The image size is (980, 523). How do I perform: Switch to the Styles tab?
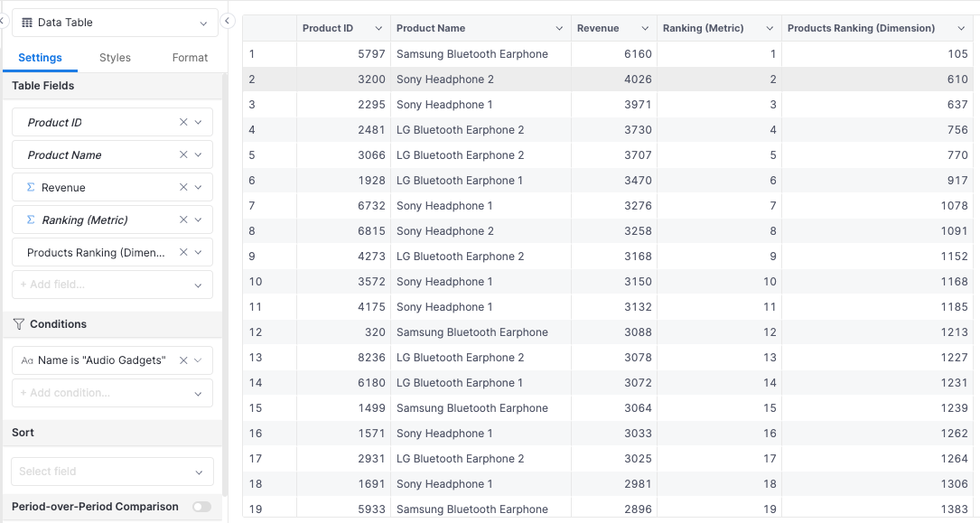[115, 58]
